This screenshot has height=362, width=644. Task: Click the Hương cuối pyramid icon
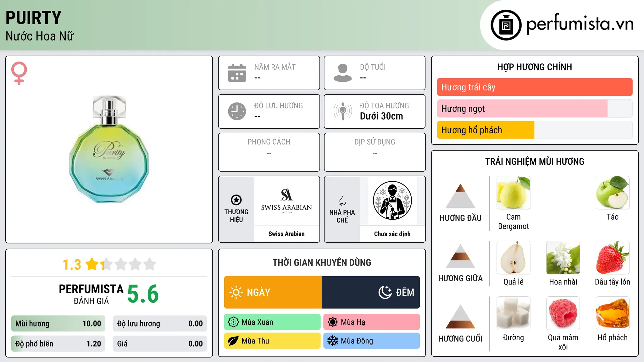click(x=460, y=316)
